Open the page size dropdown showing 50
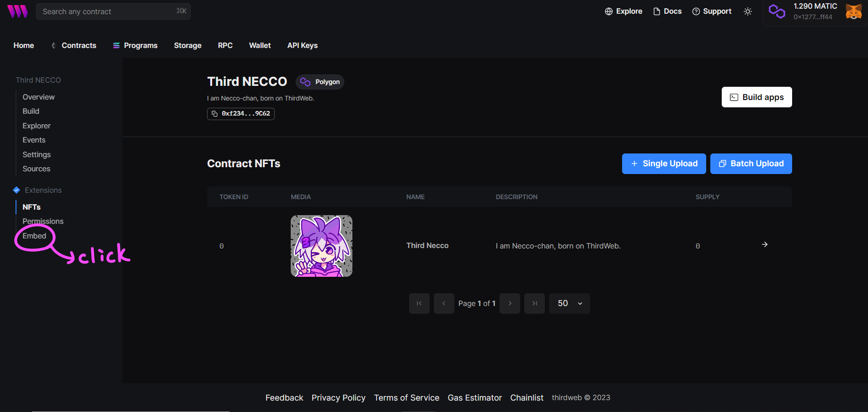 (570, 303)
